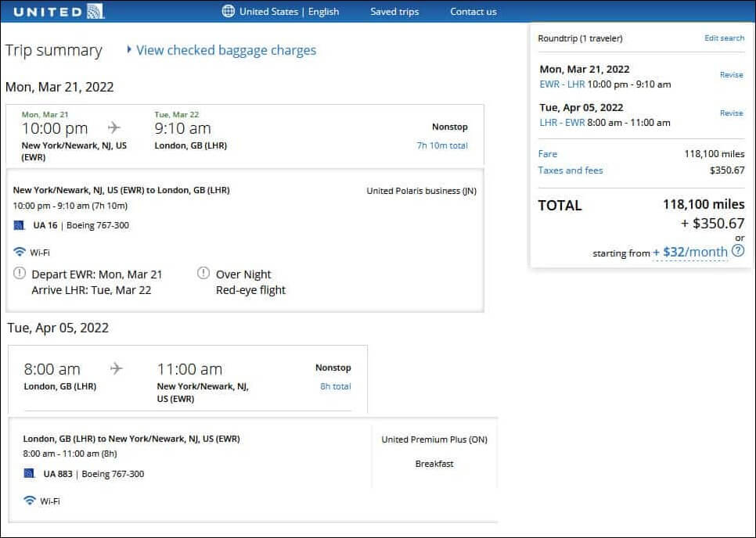
Task: Select the 'United Premium Plus (ON)' text
Action: point(434,439)
